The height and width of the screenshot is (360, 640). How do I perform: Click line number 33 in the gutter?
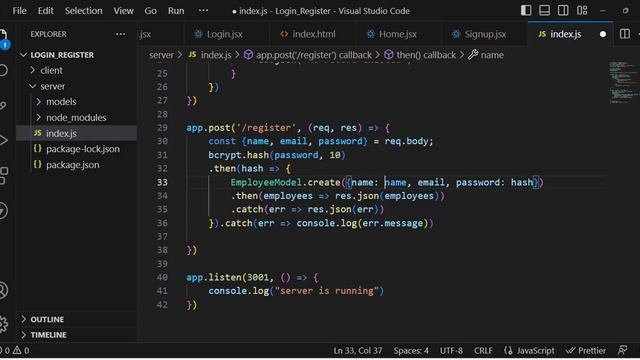point(162,182)
